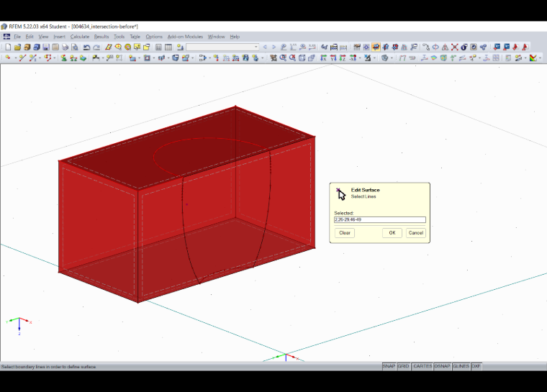Click the Redo arrow icon
The image size is (547, 392).
(96, 47)
